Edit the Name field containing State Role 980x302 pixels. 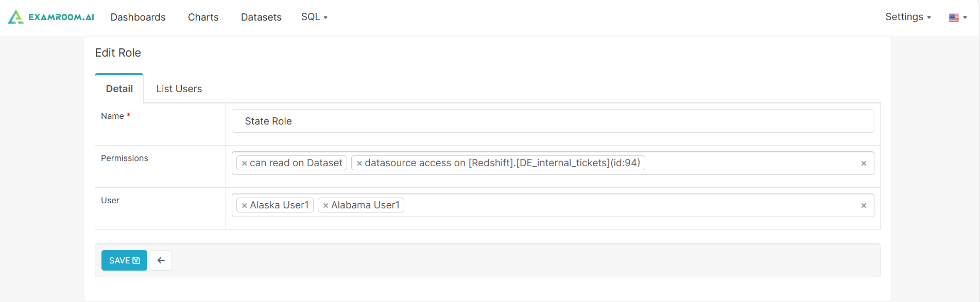pyautogui.click(x=553, y=121)
